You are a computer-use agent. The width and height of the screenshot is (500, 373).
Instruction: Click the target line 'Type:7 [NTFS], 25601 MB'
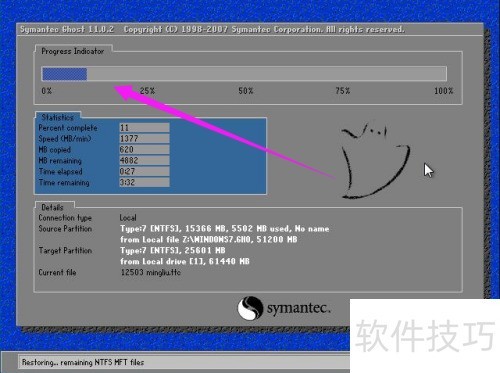173,251
